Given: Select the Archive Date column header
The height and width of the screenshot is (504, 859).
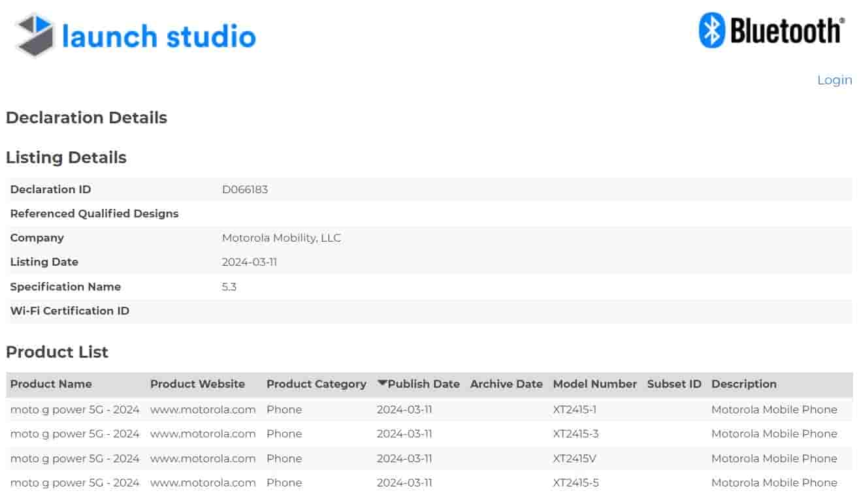Looking at the screenshot, I should 506,384.
